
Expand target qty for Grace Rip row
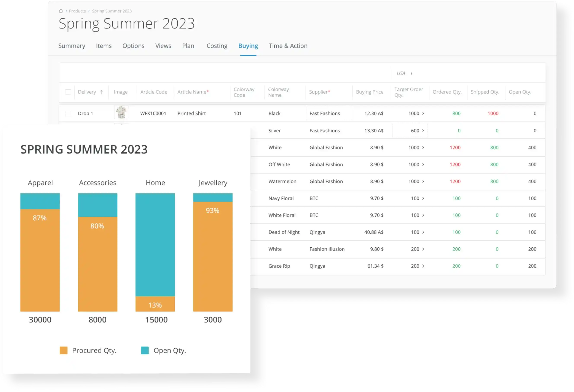pyautogui.click(x=423, y=266)
